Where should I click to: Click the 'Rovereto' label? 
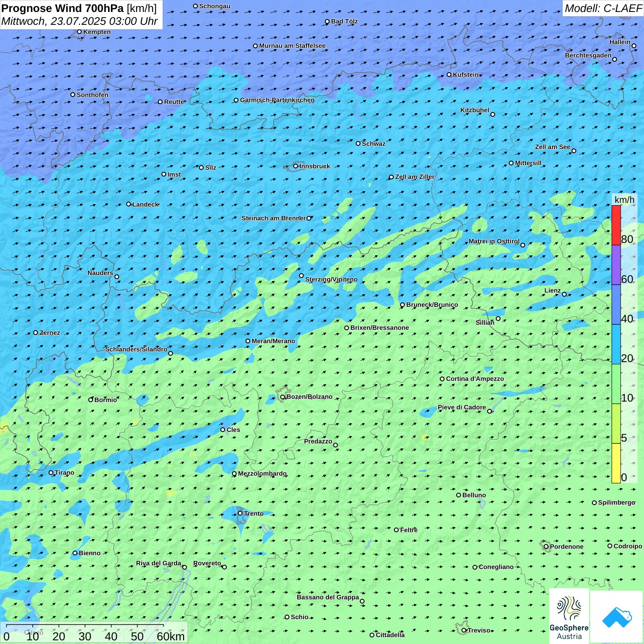(207, 563)
